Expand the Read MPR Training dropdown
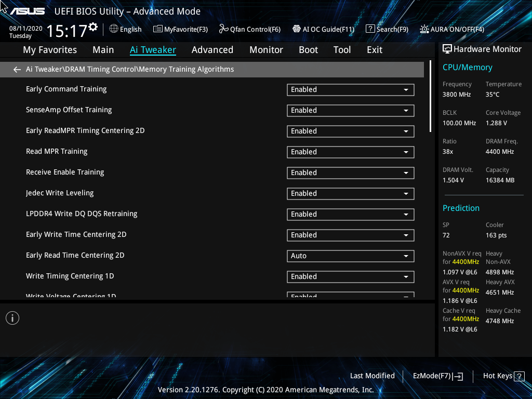Image resolution: width=532 pixels, height=399 pixels. pyautogui.click(x=350, y=152)
